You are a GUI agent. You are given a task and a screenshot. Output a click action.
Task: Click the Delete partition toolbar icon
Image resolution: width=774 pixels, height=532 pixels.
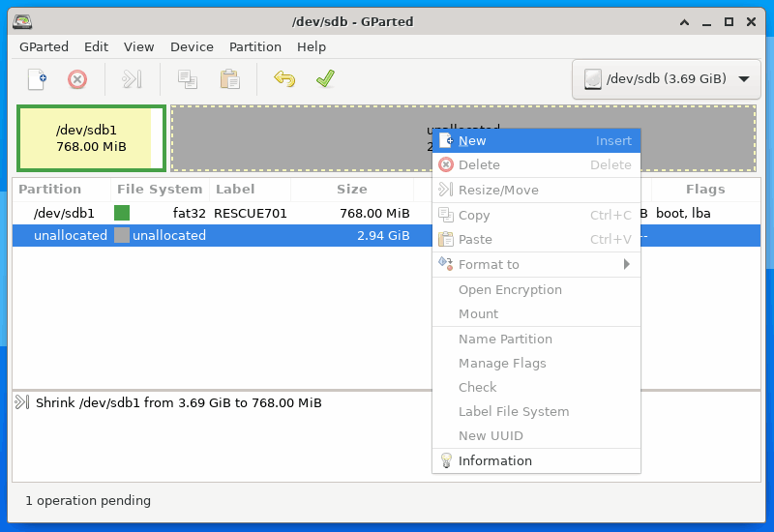(77, 79)
